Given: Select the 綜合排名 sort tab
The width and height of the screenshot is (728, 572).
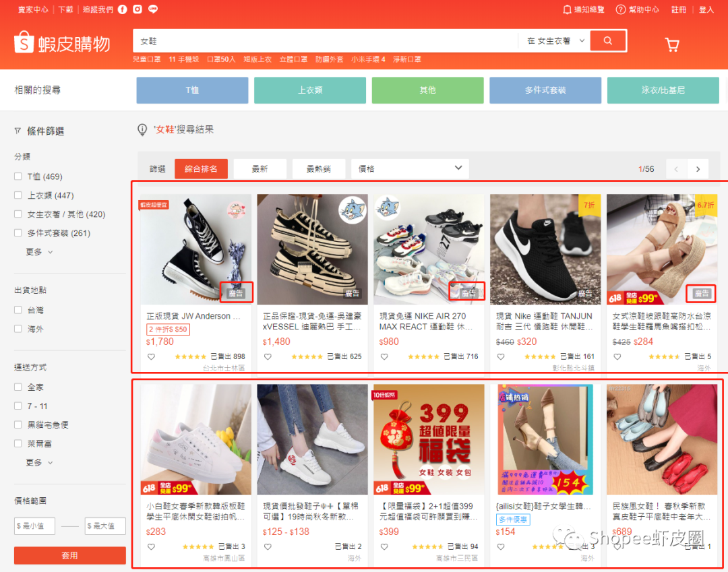Looking at the screenshot, I should (201, 169).
